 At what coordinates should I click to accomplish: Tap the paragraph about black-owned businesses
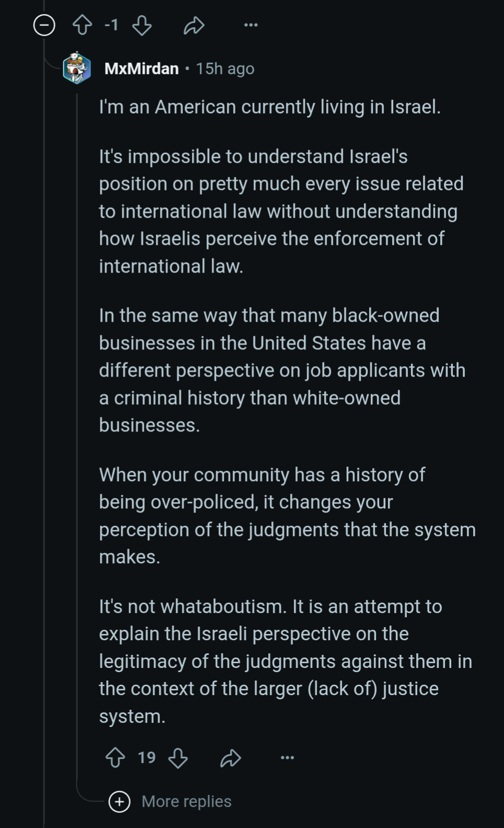coord(282,370)
